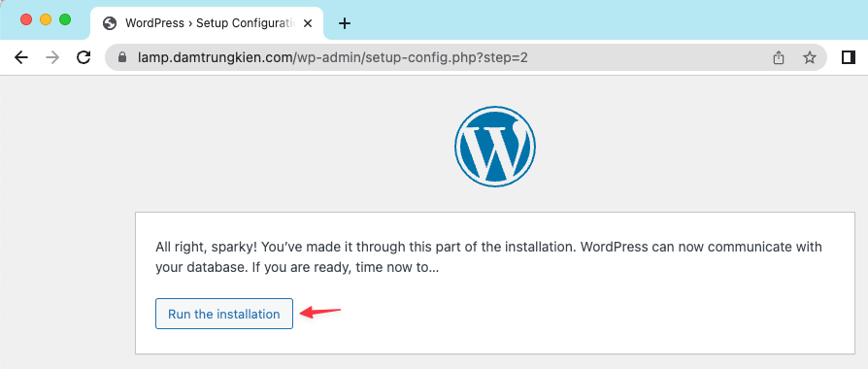This screenshot has width=868, height=369.
Task: Close the window with the red button
Action: tap(26, 19)
